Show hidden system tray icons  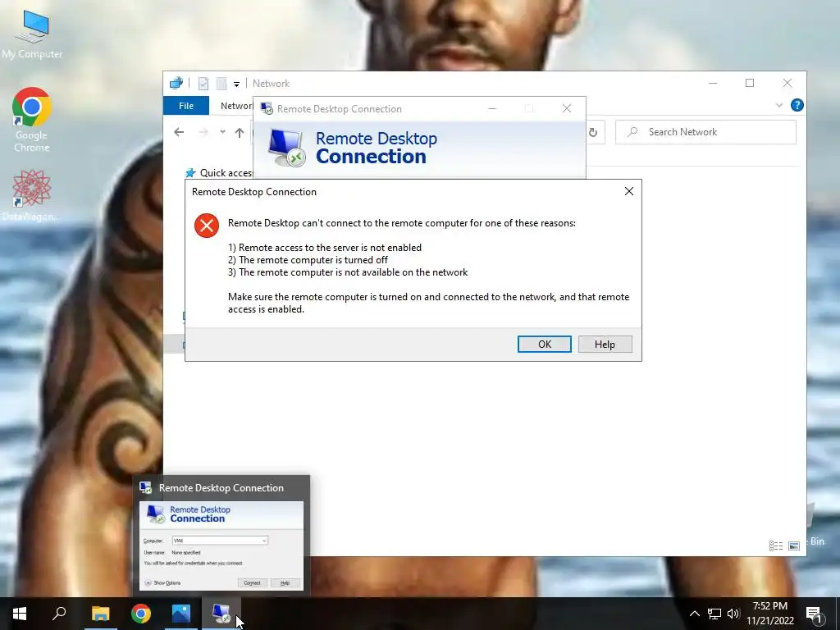coord(694,614)
